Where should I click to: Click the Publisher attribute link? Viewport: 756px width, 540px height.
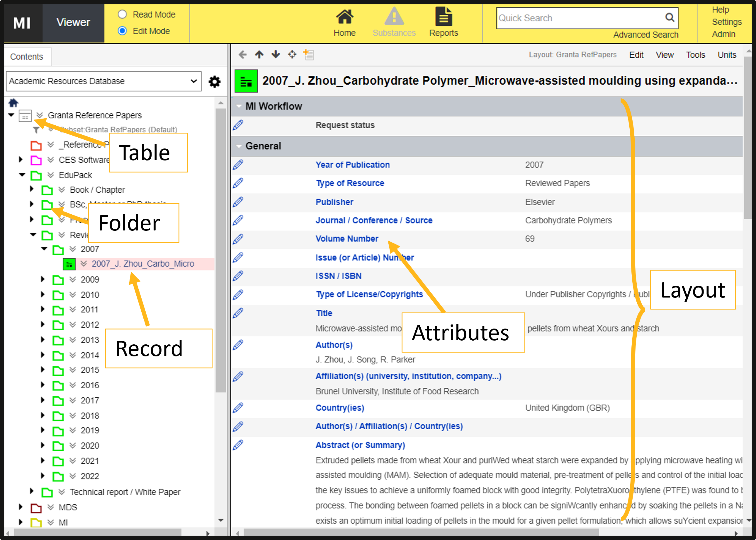coord(334,202)
